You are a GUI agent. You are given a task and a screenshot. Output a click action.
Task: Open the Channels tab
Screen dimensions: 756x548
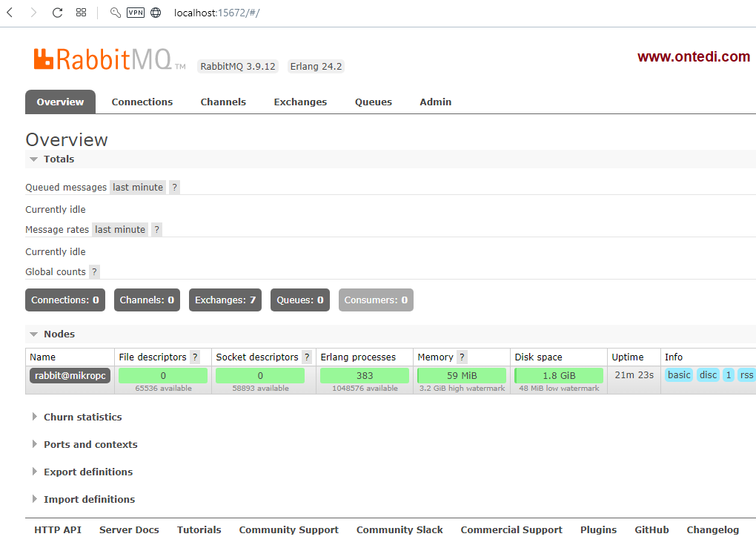223,102
